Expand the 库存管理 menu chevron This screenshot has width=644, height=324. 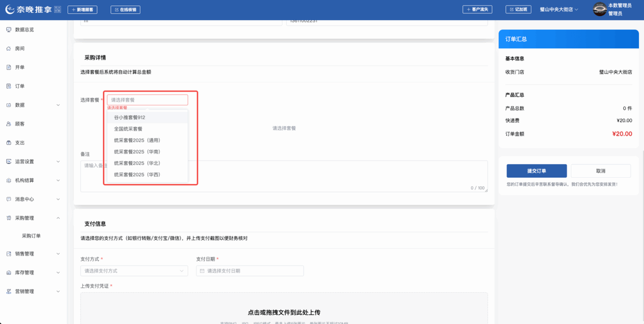coord(58,273)
